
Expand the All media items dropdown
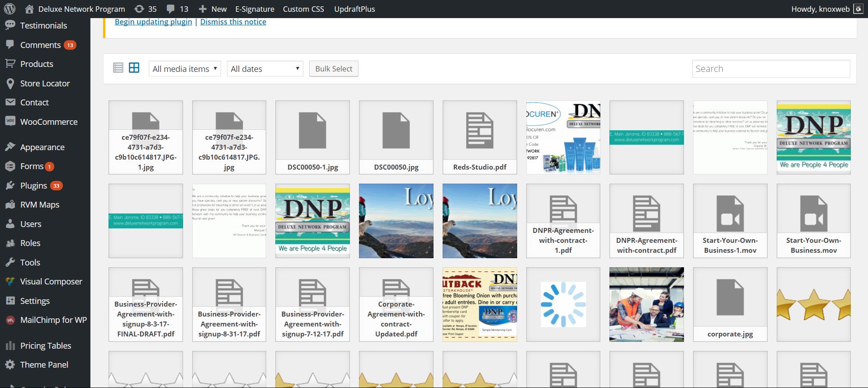point(184,69)
